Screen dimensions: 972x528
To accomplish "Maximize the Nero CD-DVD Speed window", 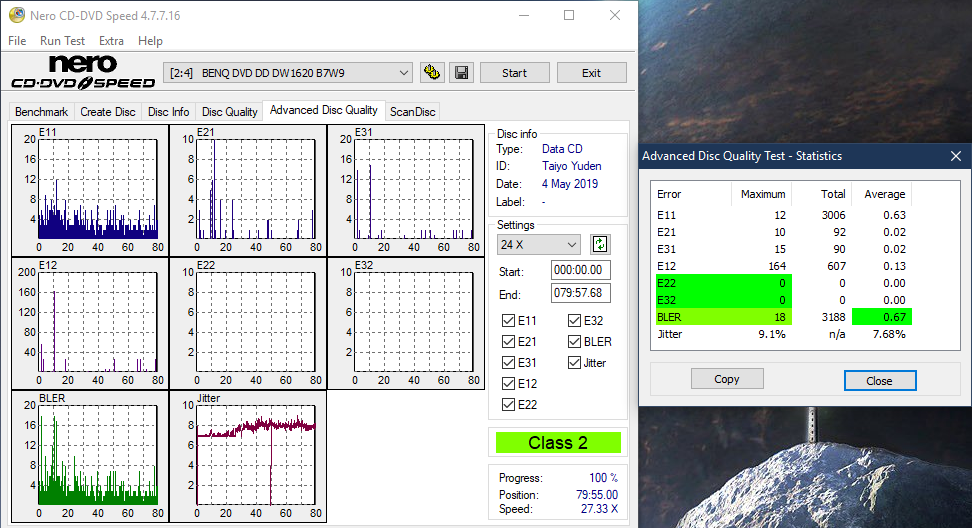I will (569, 15).
